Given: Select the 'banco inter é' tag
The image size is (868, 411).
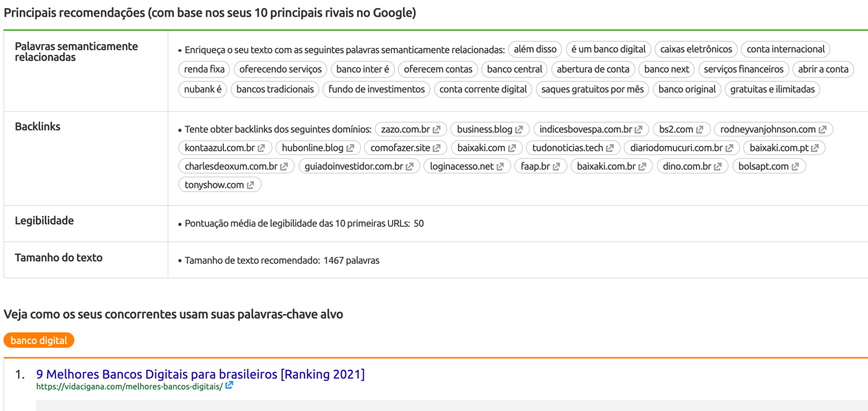Looking at the screenshot, I should click(x=363, y=69).
